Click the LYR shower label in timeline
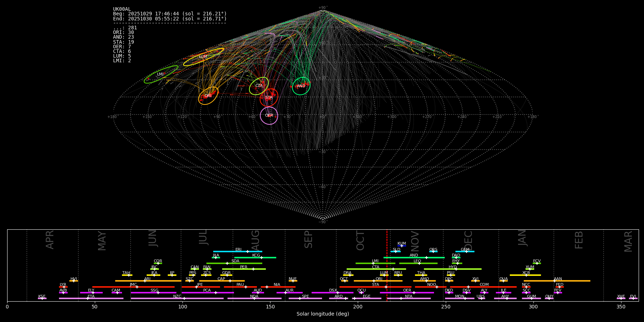The width and height of the screenshot is (644, 322). point(63,285)
